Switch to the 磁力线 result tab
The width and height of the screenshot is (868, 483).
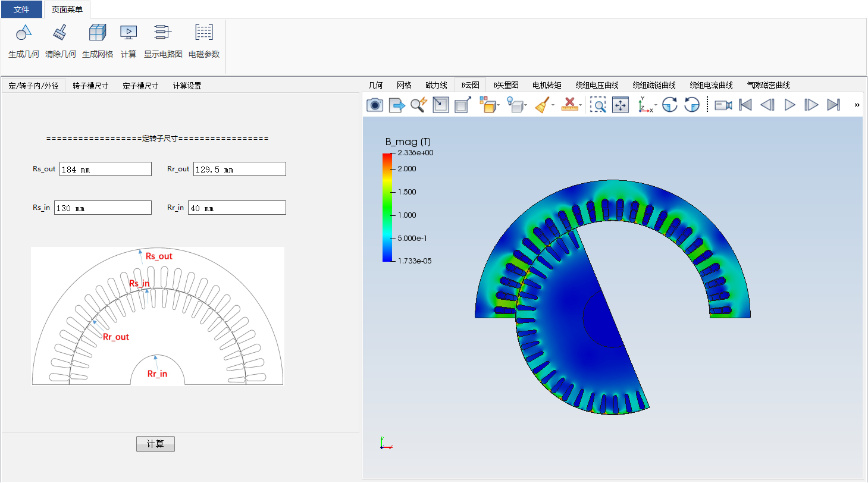(436, 85)
